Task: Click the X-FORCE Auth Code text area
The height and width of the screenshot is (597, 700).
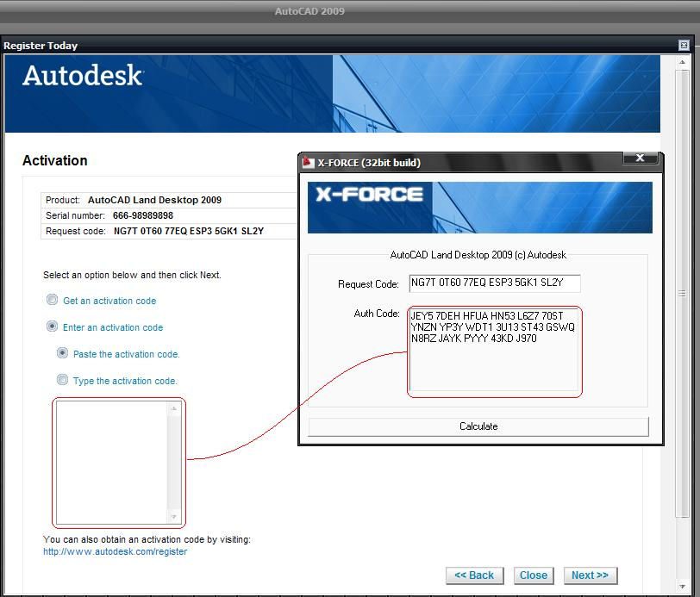Action: click(494, 351)
